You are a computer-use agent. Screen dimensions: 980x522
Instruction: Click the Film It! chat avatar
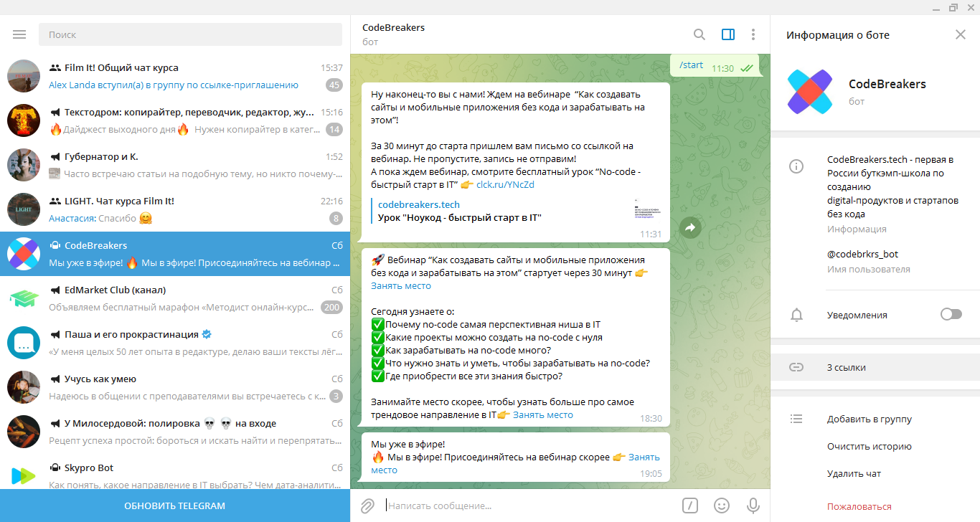[x=23, y=76]
